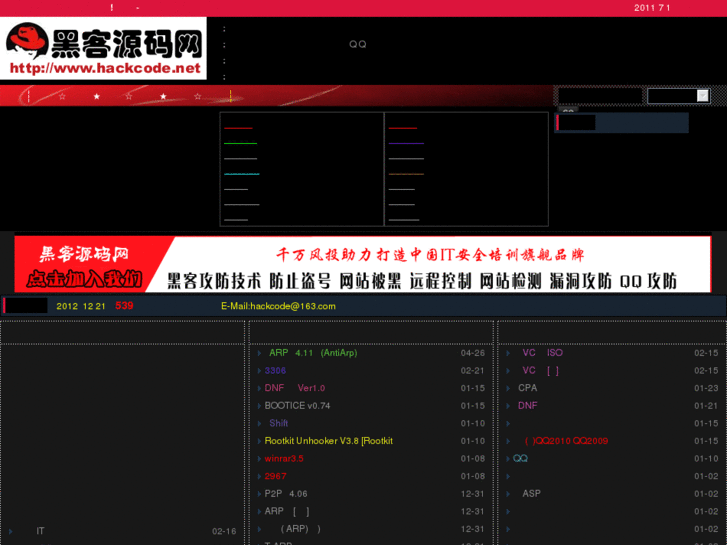Open the IT entry dated 02-16
The image size is (727, 545).
(40, 531)
